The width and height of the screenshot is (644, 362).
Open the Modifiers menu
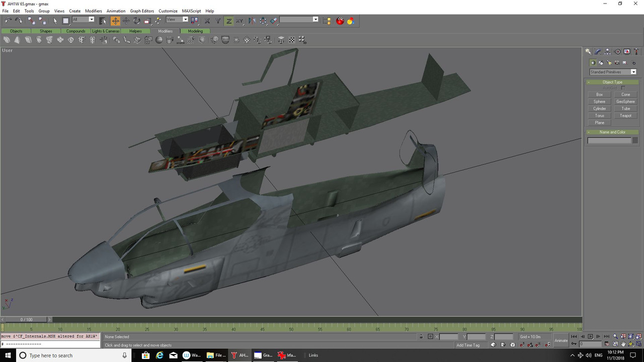click(94, 11)
